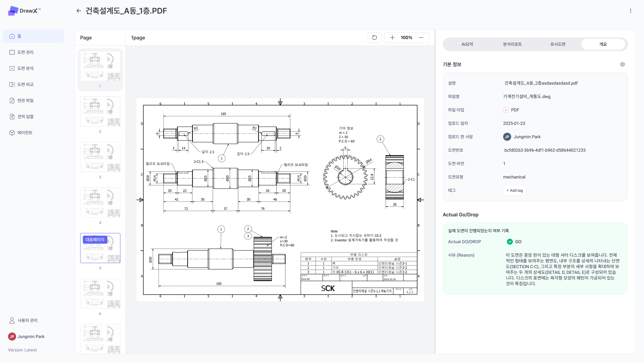644x362 pixels.
Task: Go to 홈 in sidebar
Action: pos(33,36)
